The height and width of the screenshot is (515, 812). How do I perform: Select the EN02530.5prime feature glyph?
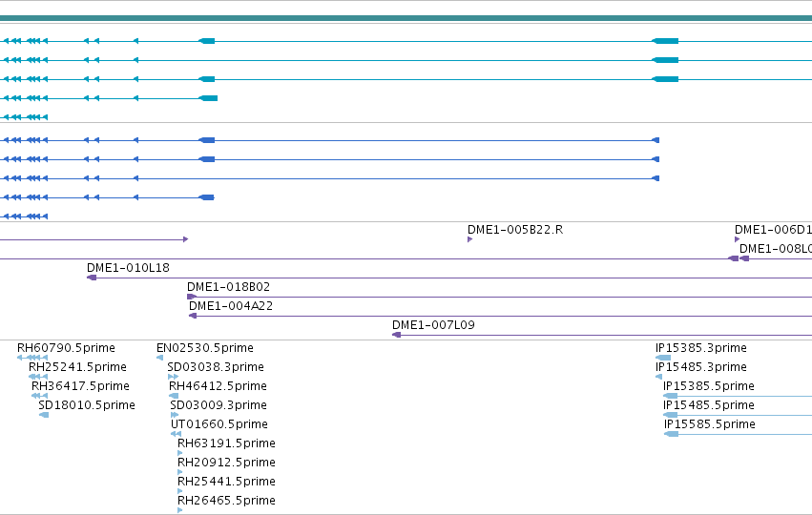(x=159, y=358)
